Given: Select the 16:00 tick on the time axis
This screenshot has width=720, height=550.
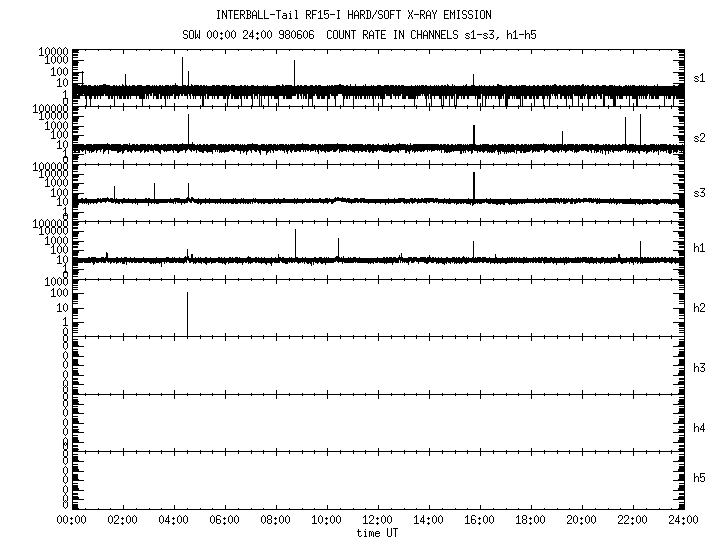Looking at the screenshot, I should [x=480, y=520].
